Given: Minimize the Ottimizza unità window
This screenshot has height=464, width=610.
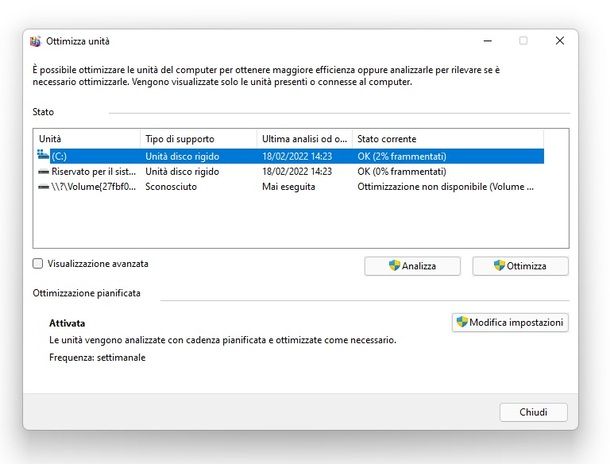Looking at the screenshot, I should (487, 41).
